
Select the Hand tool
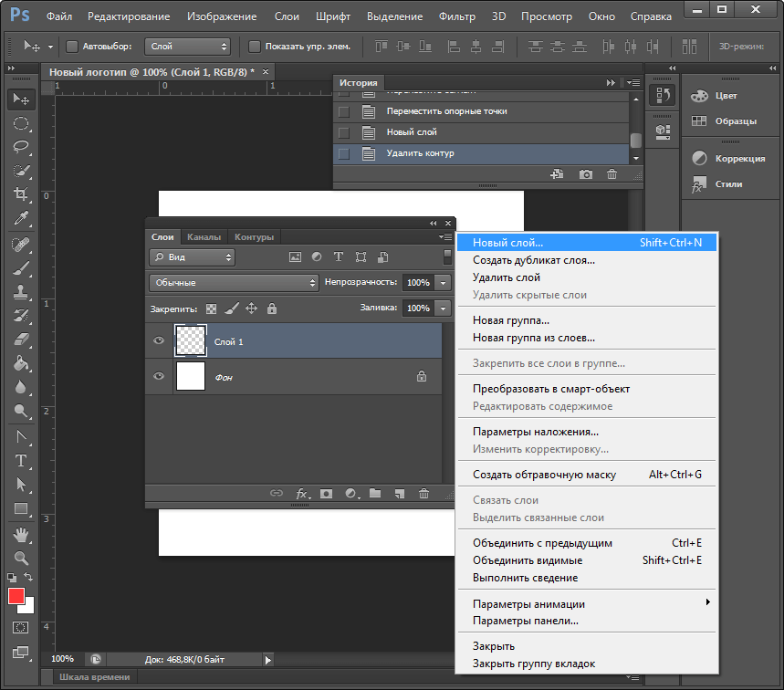coord(21,533)
